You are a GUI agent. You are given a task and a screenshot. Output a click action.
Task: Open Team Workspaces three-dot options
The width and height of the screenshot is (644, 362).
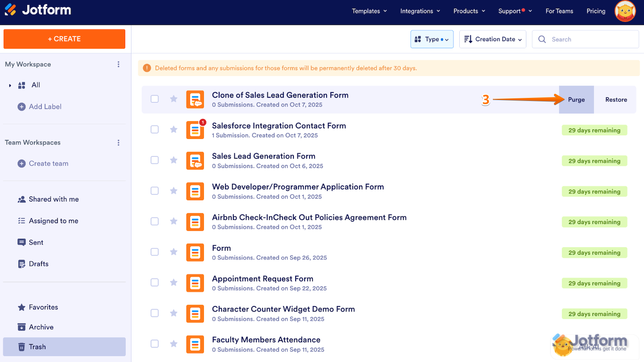[x=119, y=143]
